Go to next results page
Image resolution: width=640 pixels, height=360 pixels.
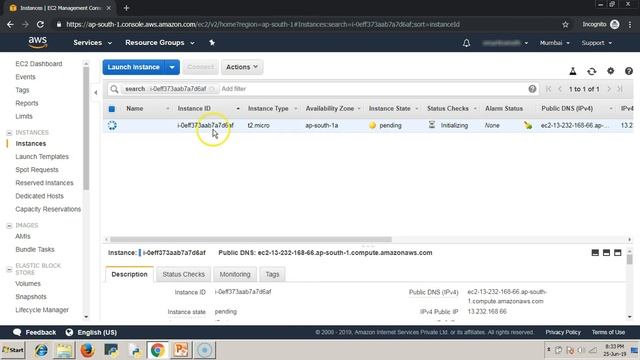click(x=609, y=89)
